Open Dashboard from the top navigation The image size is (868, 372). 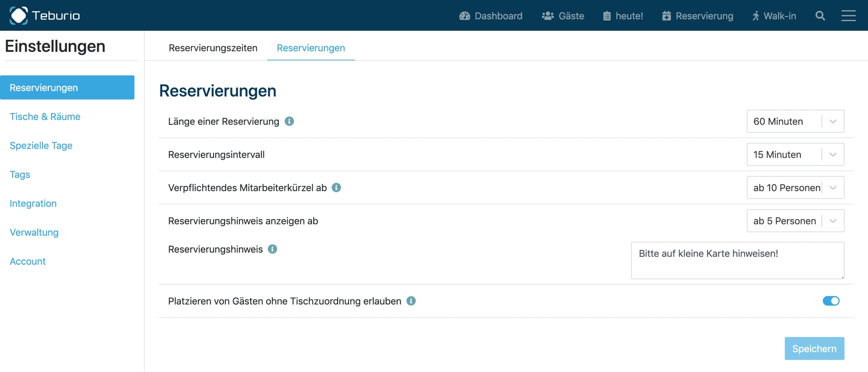(x=491, y=16)
